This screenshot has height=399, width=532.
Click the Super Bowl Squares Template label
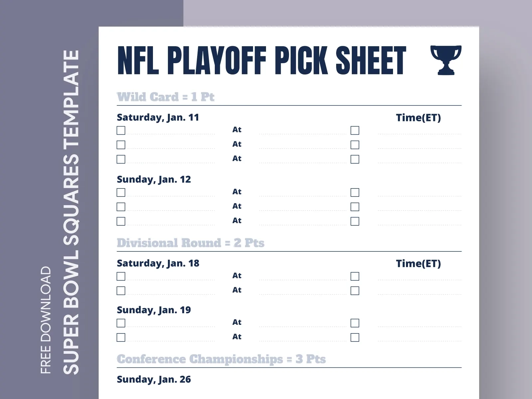click(x=71, y=212)
